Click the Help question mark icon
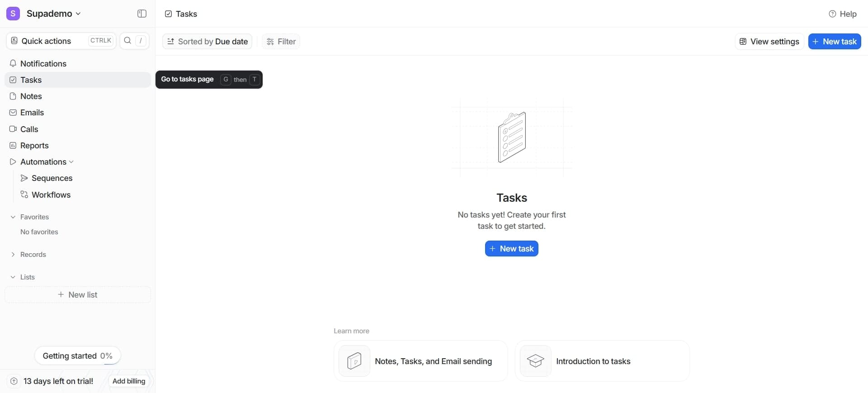 click(832, 14)
